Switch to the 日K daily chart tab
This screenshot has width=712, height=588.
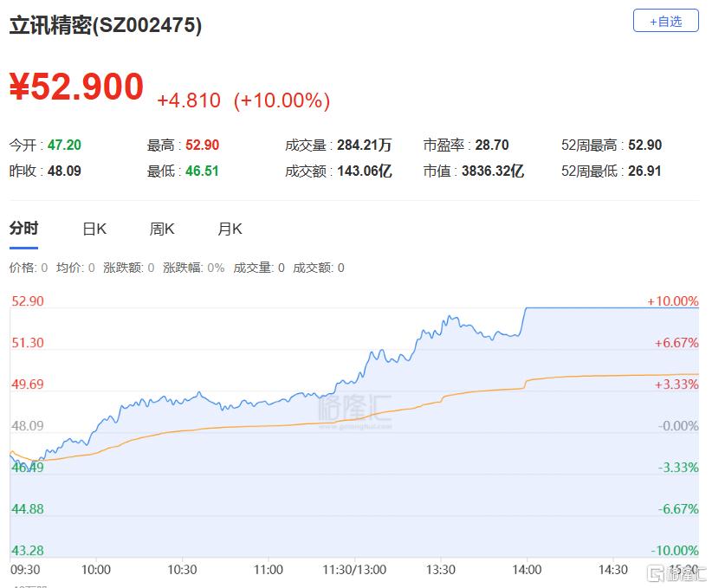(x=94, y=229)
